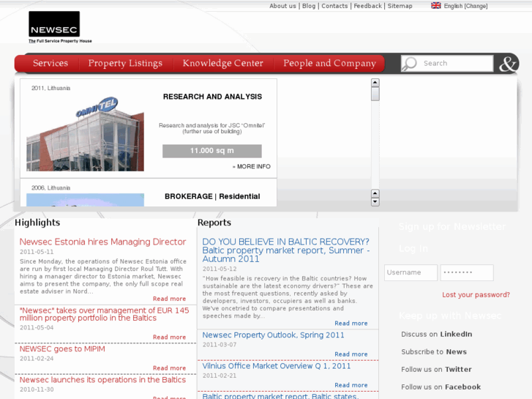Open Newsec Estonia hires Managing Director article
Image resolution: width=532 pixels, height=399 pixels.
click(102, 242)
